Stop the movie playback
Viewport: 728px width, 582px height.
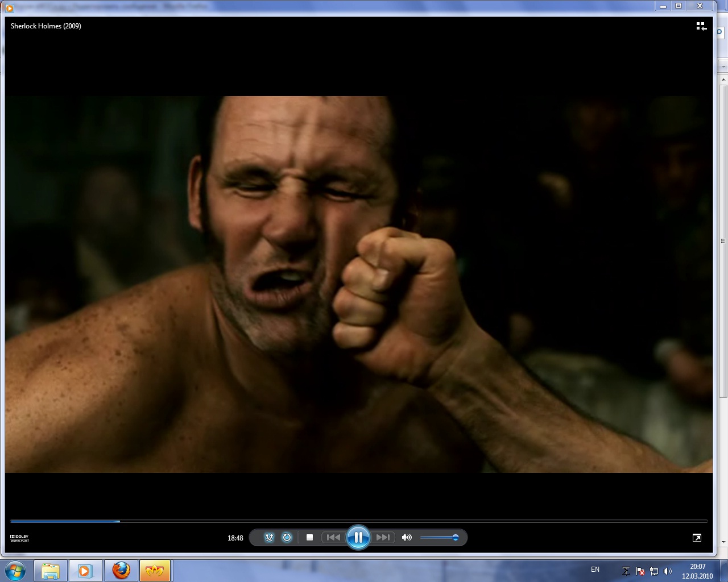coord(309,537)
